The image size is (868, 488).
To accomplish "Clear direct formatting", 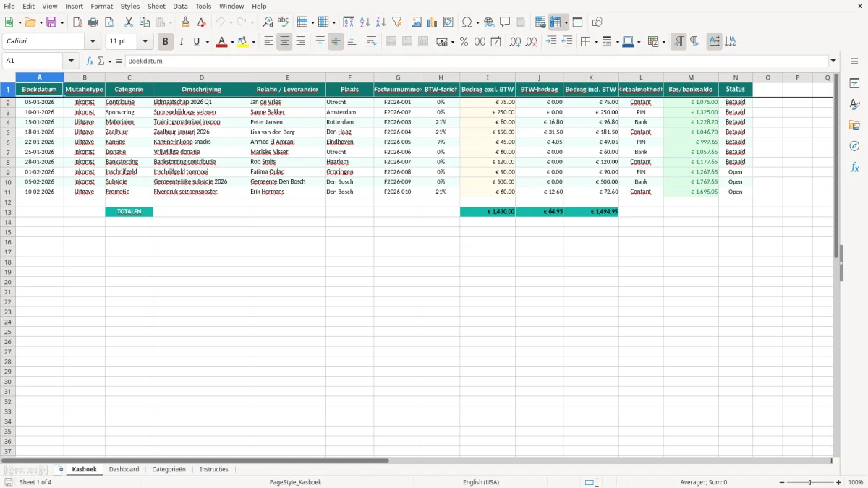I will [x=201, y=22].
